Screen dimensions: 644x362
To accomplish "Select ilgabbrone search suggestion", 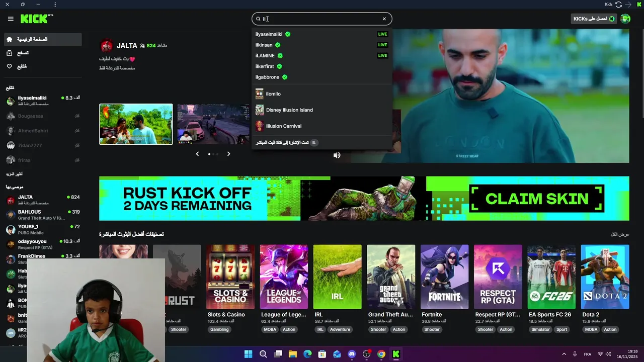I will 321,77.
